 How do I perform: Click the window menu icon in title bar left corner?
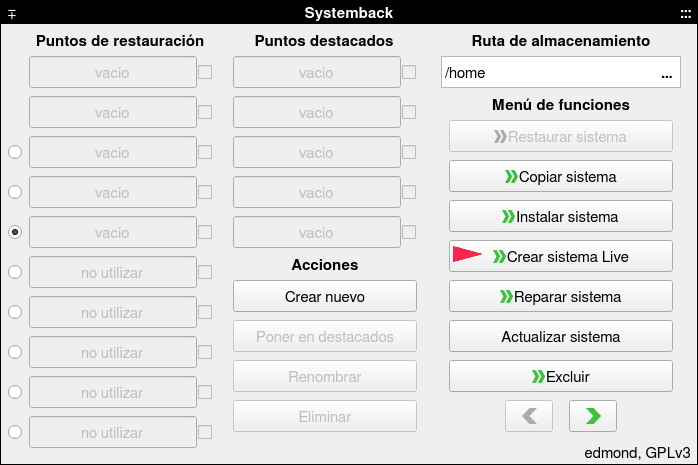coord(12,14)
